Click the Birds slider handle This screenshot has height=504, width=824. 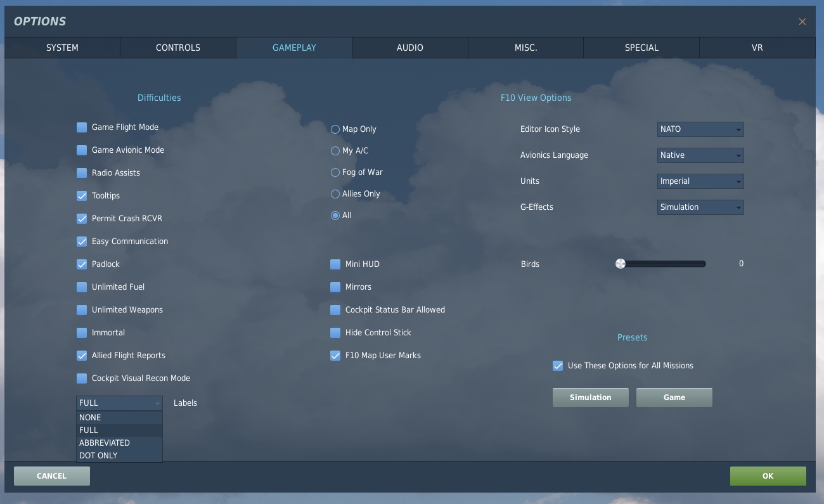click(x=621, y=264)
